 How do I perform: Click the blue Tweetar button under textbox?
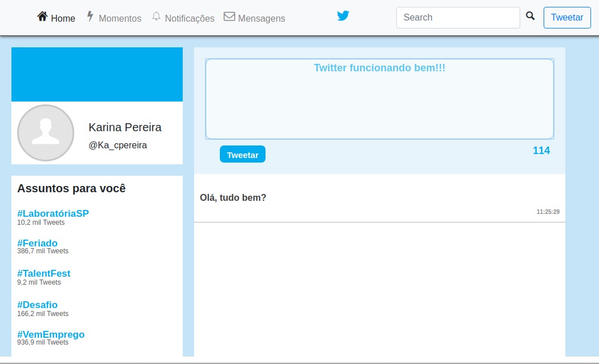coord(243,154)
